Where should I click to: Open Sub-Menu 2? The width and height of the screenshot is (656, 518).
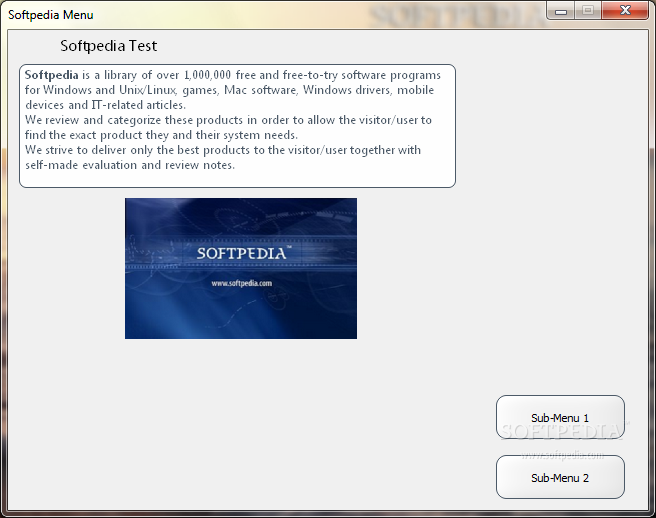click(560, 477)
